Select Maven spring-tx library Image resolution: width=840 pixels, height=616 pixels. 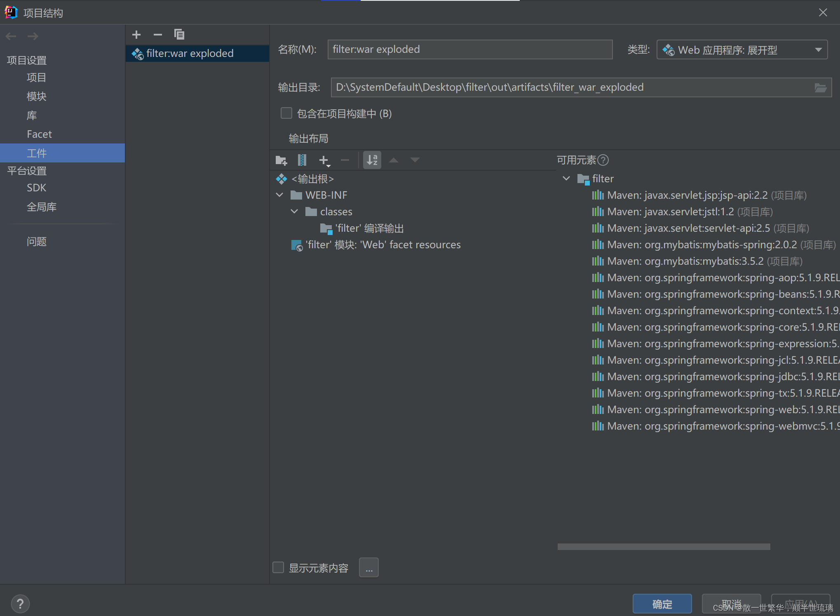pos(716,393)
